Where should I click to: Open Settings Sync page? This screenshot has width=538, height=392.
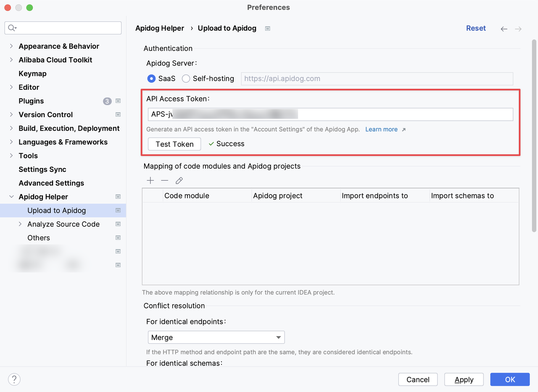coord(42,169)
